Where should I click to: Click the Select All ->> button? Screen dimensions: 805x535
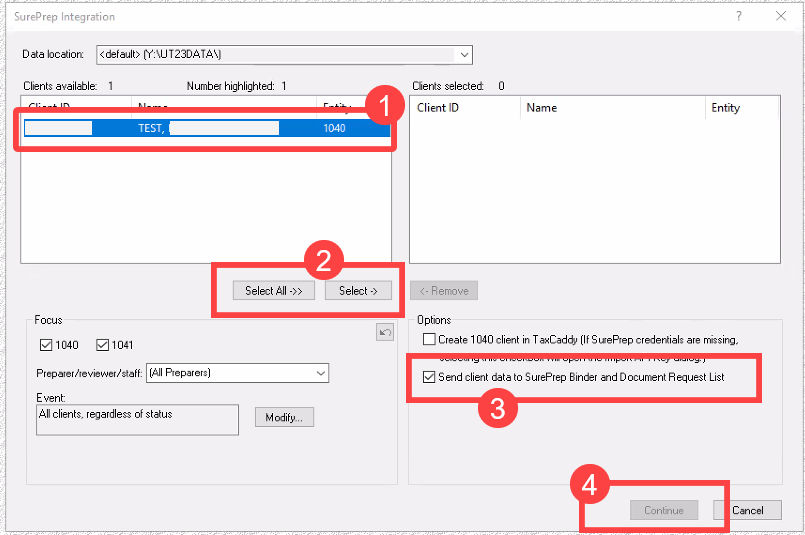pyautogui.click(x=274, y=291)
